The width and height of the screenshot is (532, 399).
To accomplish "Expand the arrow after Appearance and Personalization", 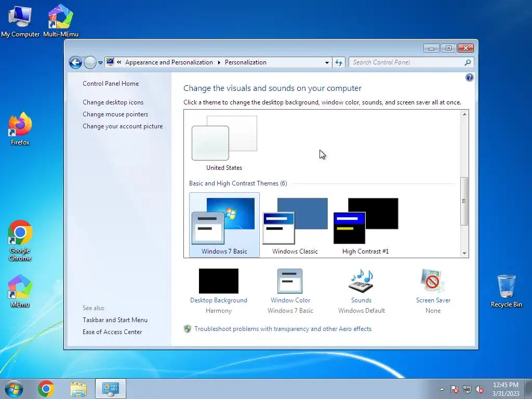I will 219,62.
